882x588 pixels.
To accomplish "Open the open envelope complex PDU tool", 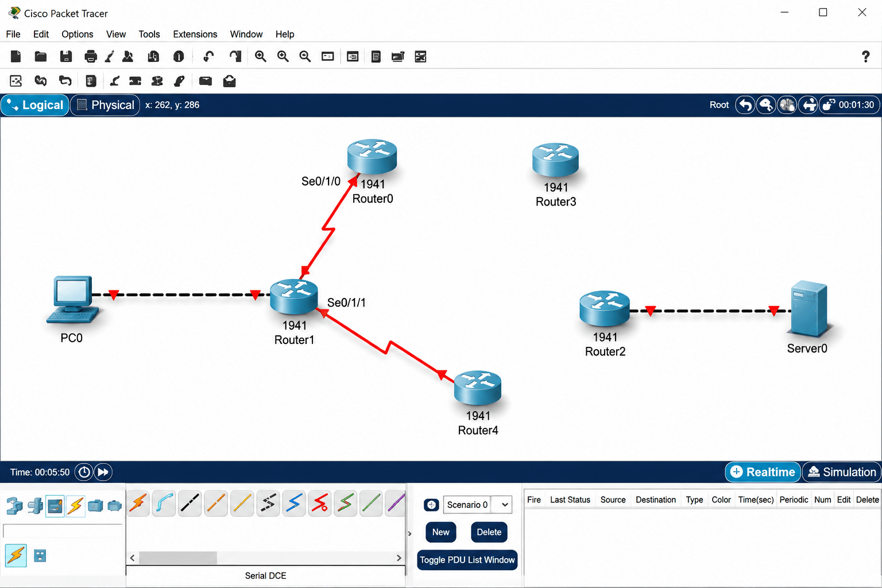I will pyautogui.click(x=230, y=81).
